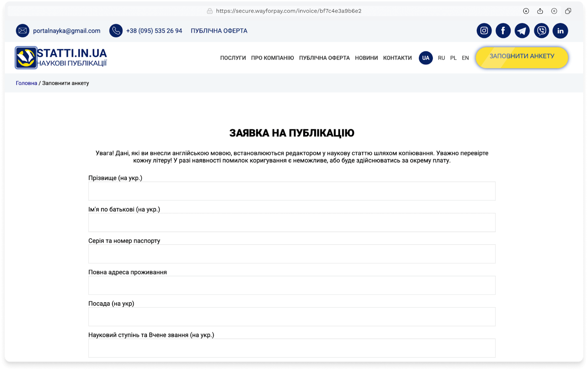The height and width of the screenshot is (370, 588).
Task: Open ПУБЛІЧНА ОФЕРТА link in top bar
Action: pyautogui.click(x=219, y=31)
